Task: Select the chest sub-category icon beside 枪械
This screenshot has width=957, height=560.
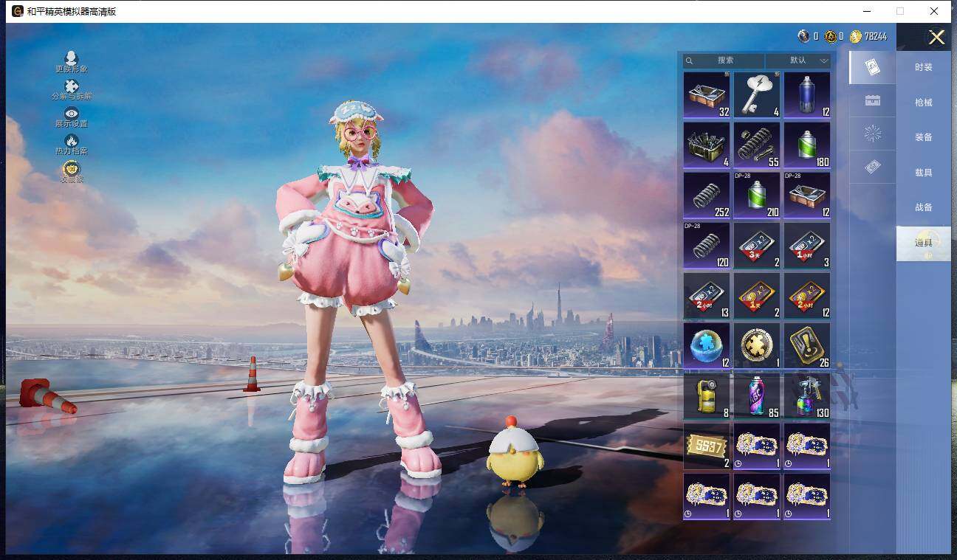Action: click(x=872, y=100)
